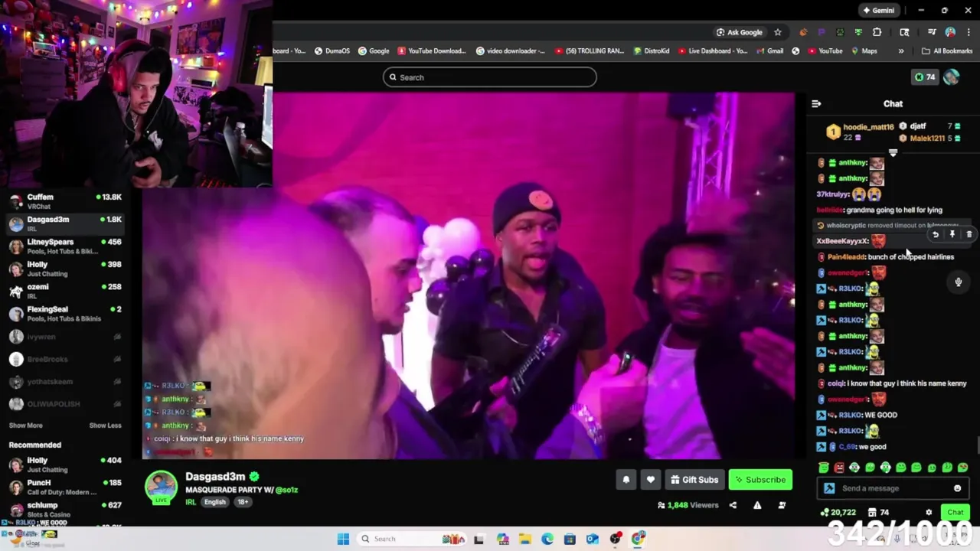Open chat settings gear icon
Image resolution: width=980 pixels, height=551 pixels.
pyautogui.click(x=929, y=513)
